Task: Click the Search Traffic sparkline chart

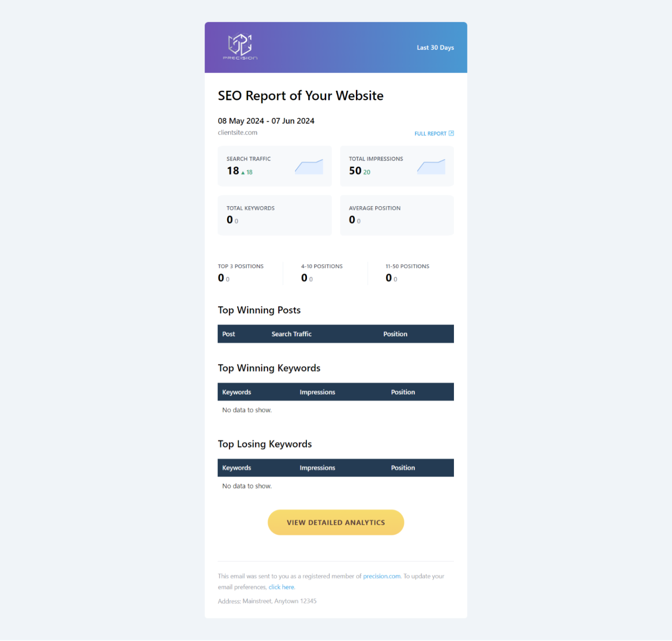Action: [x=309, y=166]
